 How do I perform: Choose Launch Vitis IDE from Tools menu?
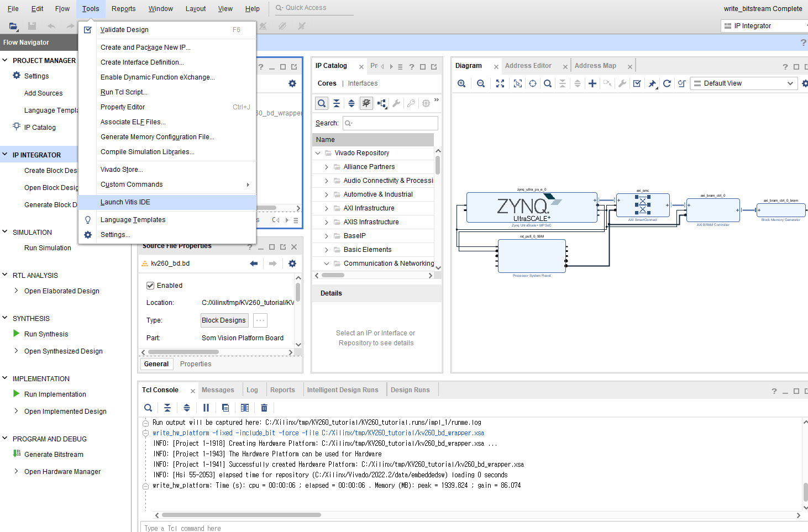[x=167, y=202]
